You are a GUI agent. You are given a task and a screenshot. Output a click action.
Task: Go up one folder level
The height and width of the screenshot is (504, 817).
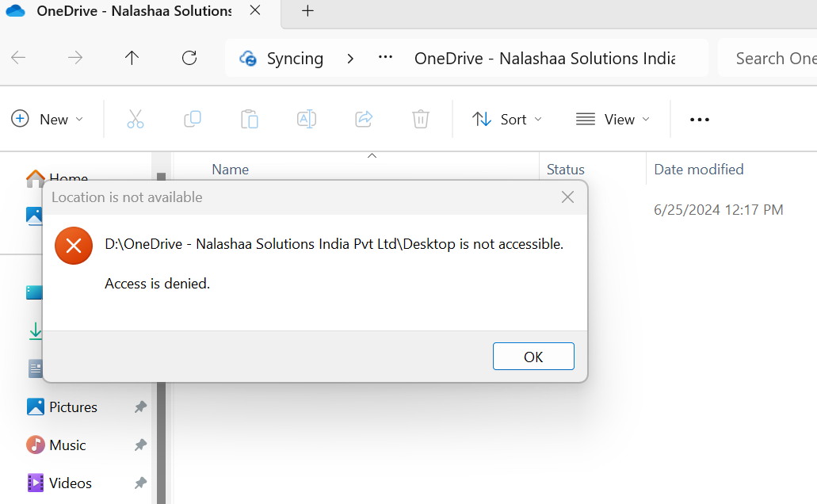click(x=132, y=58)
